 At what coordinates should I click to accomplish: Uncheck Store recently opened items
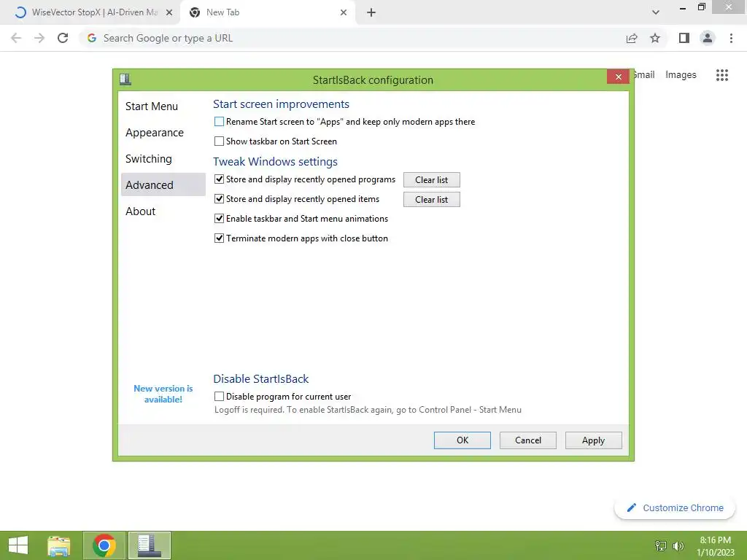[219, 199]
